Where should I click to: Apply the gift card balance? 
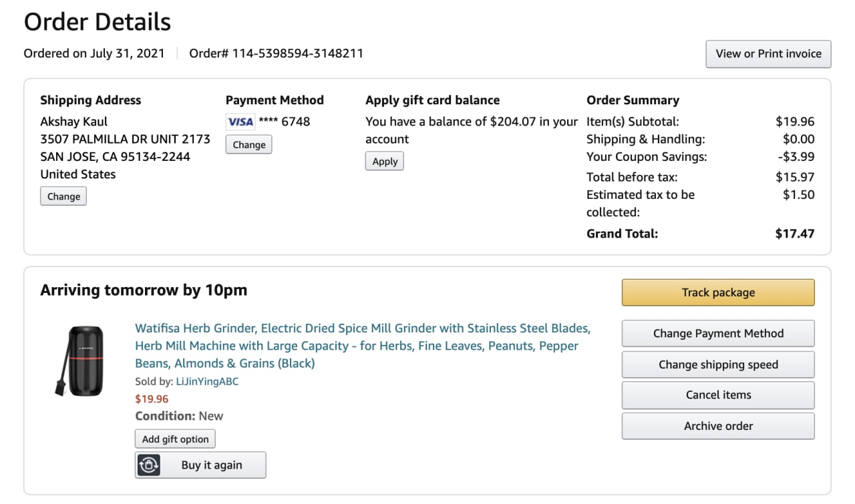(x=385, y=162)
